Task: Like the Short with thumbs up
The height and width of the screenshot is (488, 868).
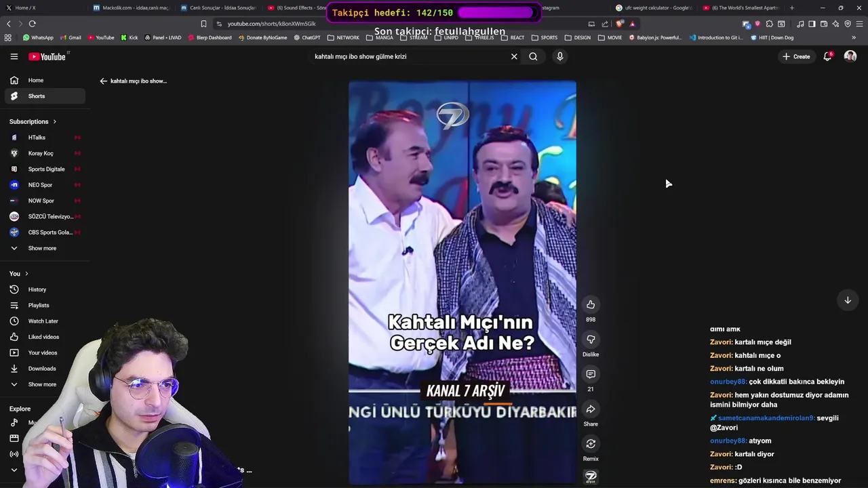Action: point(591,304)
